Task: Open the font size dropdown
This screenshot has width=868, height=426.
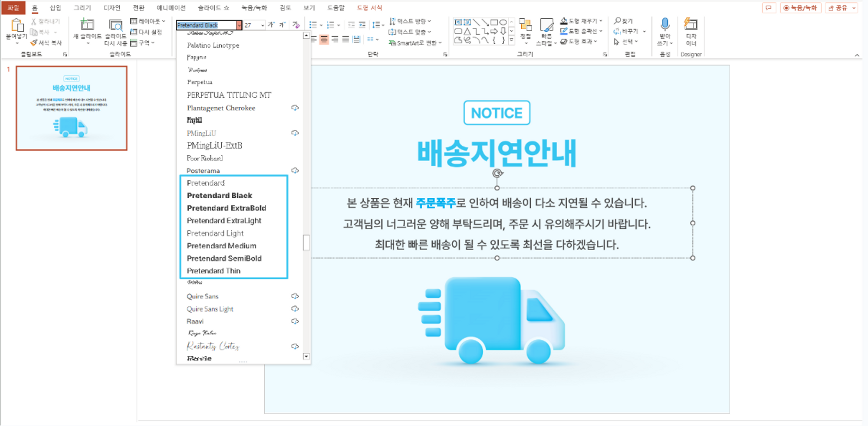Action: click(x=263, y=25)
